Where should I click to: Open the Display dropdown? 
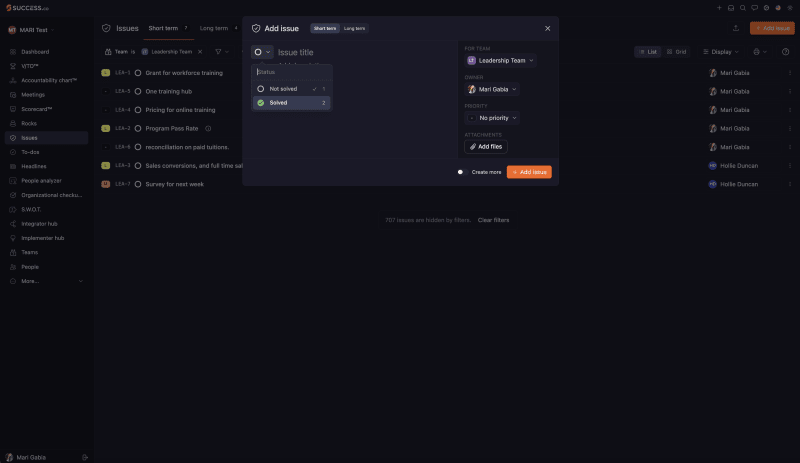(720, 52)
